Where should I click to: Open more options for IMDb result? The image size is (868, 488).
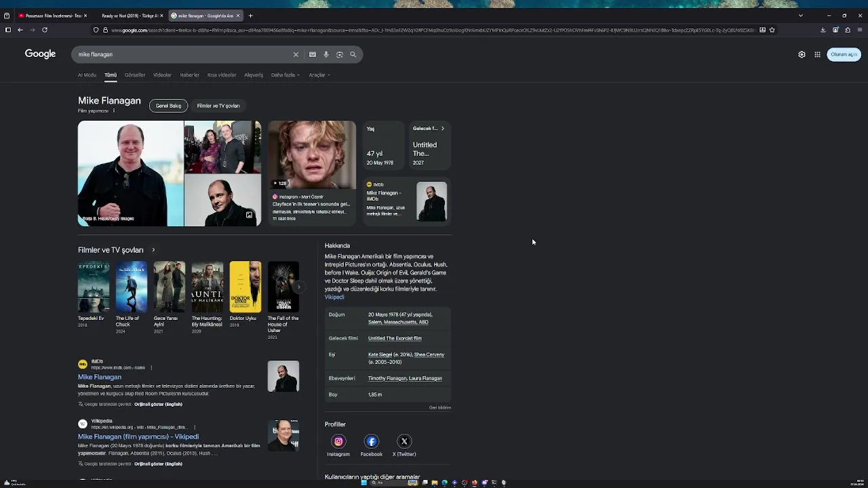[151, 367]
